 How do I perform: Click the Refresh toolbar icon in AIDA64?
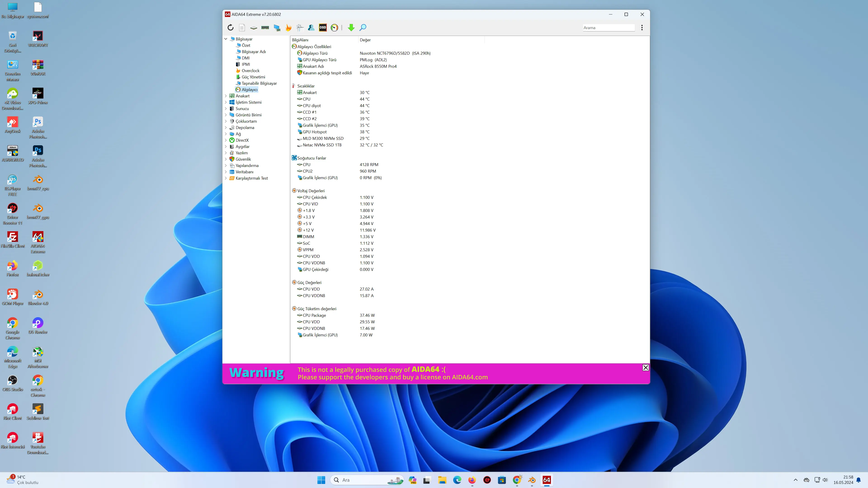pyautogui.click(x=231, y=28)
